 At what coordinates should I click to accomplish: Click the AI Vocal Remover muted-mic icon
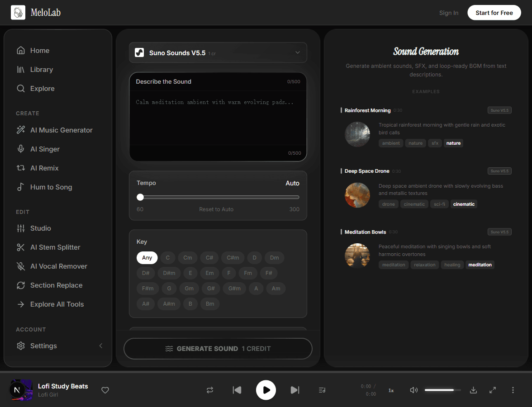click(21, 266)
